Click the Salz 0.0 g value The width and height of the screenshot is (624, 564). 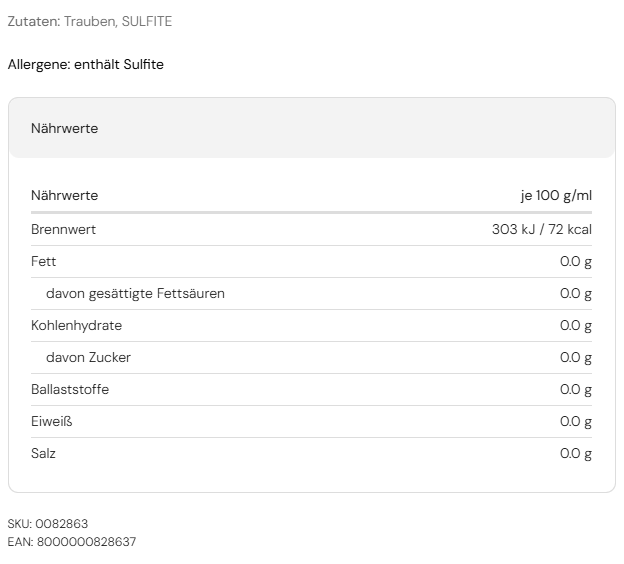pos(576,453)
